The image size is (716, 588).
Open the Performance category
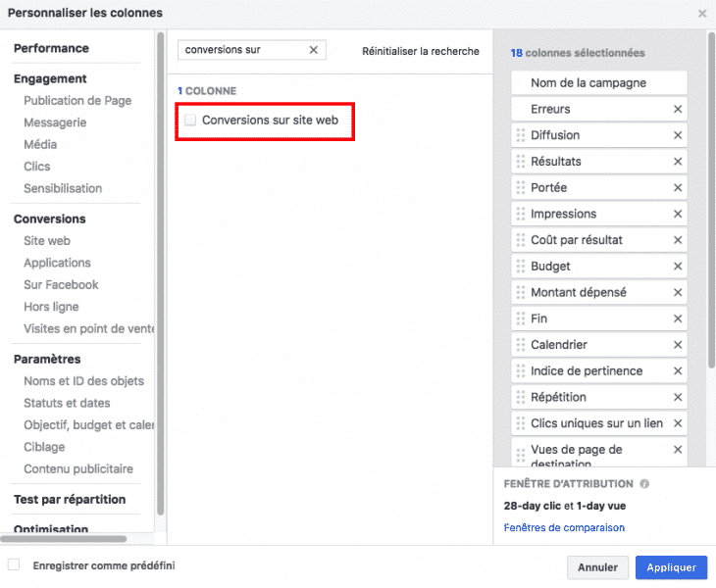51,48
